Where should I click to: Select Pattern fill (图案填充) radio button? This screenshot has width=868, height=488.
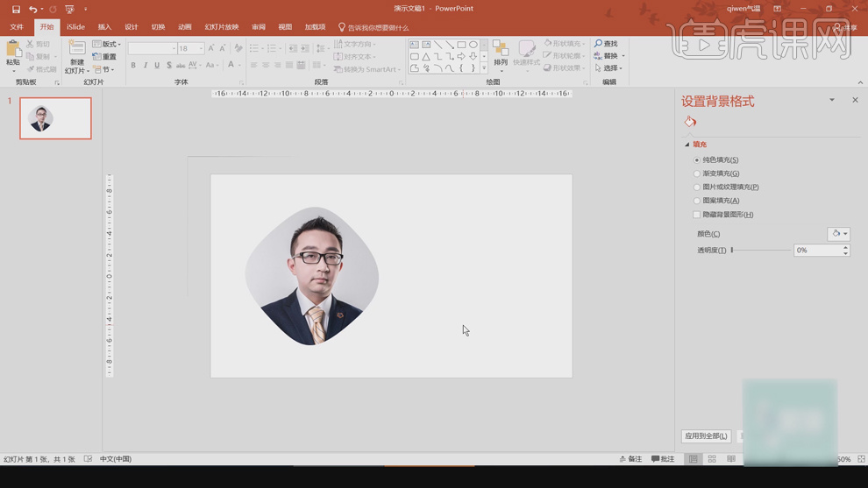(697, 201)
